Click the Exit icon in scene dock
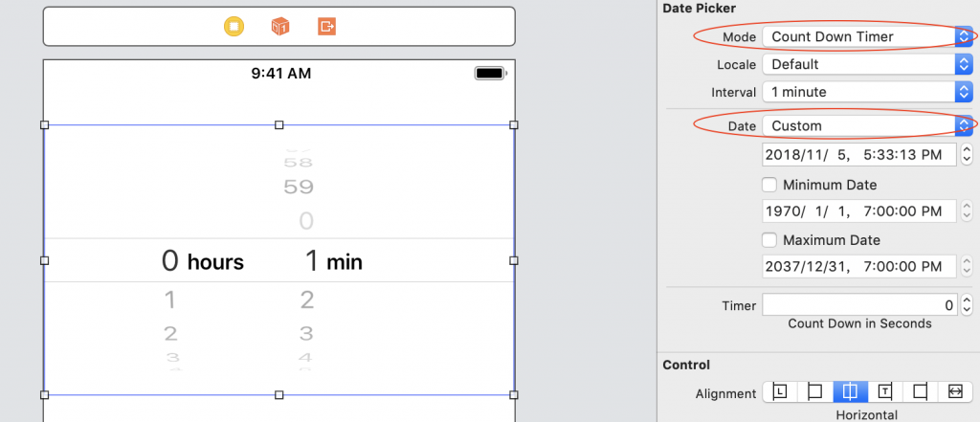The image size is (980, 422). 326,27
